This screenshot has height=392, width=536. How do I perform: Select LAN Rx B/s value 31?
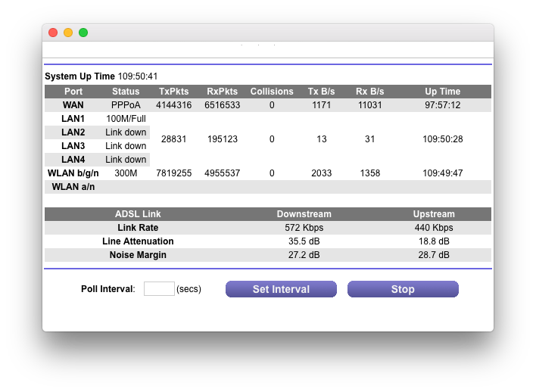370,139
